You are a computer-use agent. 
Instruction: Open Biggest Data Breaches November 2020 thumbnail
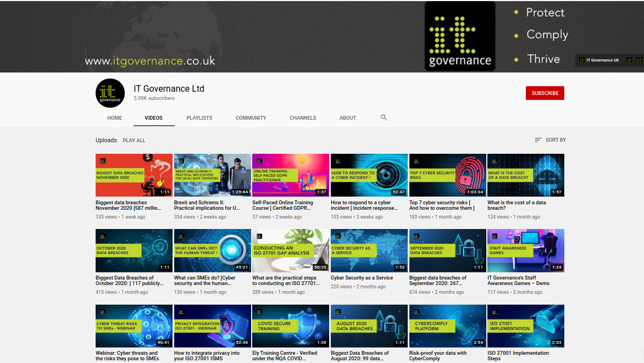pos(134,175)
